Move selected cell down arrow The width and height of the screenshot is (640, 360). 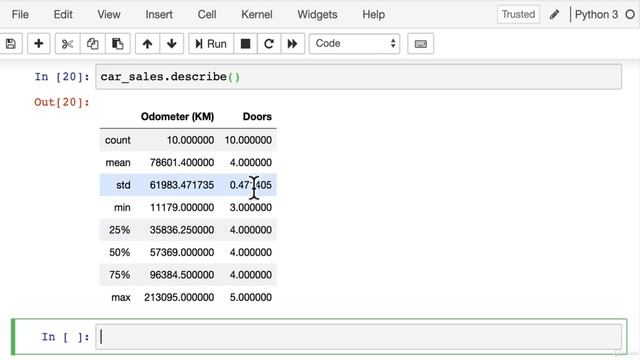coord(171,44)
